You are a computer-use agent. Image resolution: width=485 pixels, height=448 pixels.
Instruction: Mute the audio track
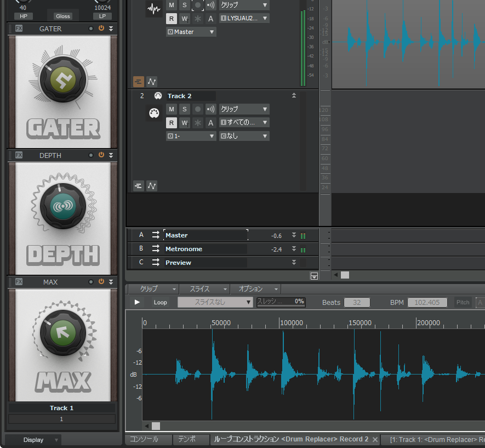172,5
